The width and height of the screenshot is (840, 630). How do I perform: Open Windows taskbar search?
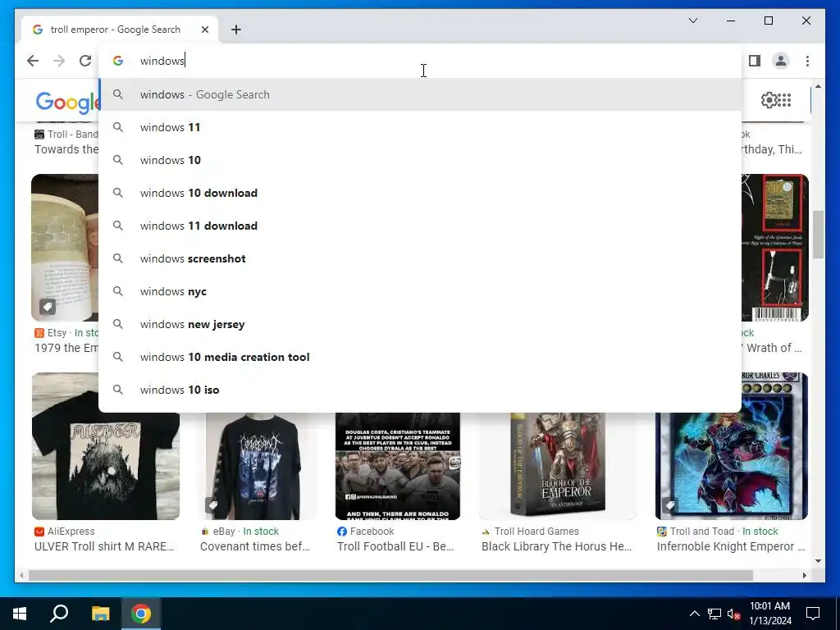(59, 614)
